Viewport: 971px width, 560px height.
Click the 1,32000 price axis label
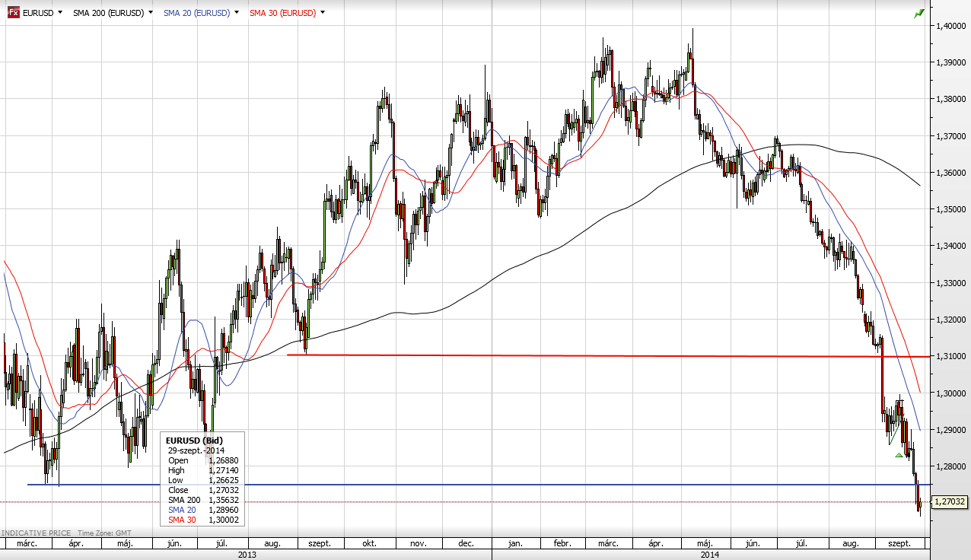tap(951, 320)
